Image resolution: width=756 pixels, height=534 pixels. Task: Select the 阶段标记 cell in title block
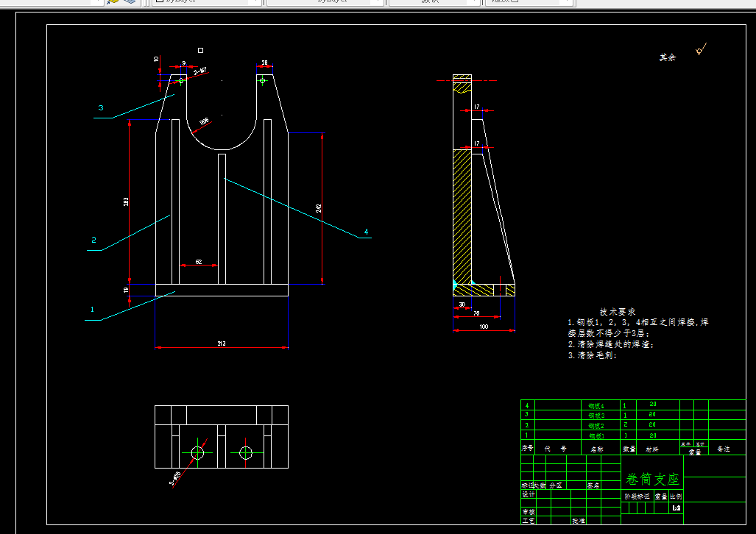(637, 496)
